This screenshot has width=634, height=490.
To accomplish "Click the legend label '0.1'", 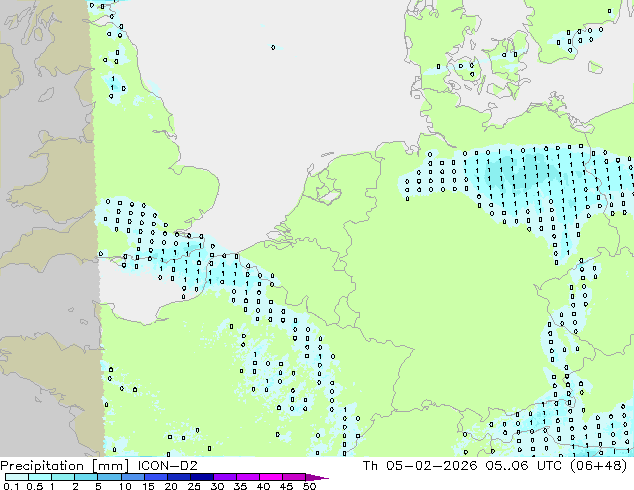I will pyautogui.click(x=11, y=486).
